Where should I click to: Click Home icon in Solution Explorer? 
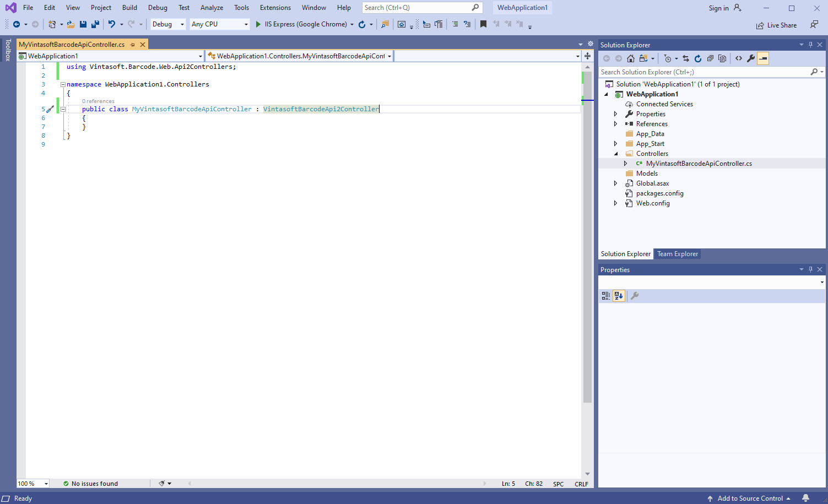(x=631, y=58)
